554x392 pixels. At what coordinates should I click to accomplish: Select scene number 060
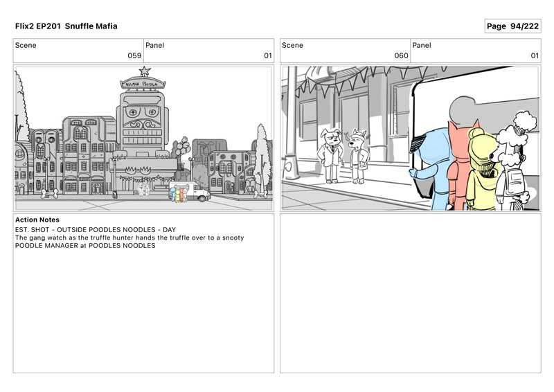401,55
